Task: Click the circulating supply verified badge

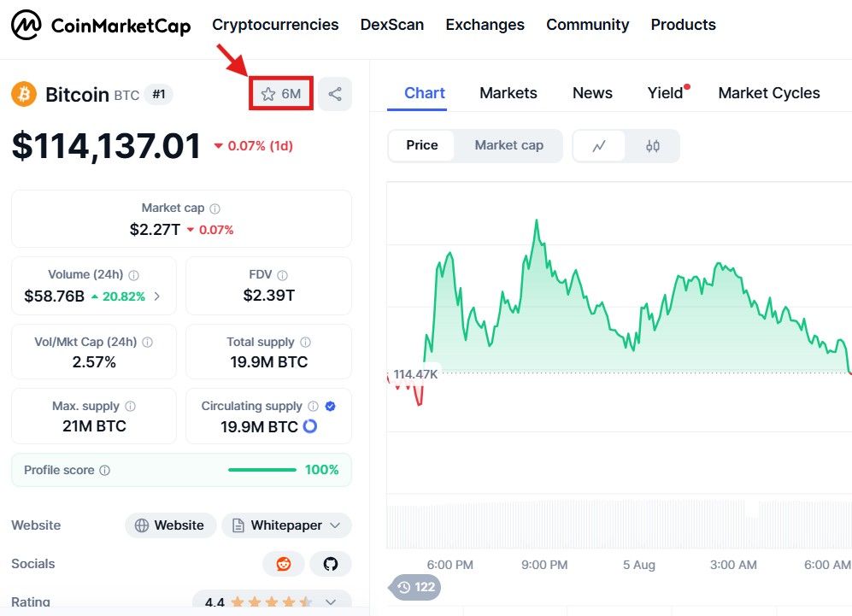Action: coord(331,407)
